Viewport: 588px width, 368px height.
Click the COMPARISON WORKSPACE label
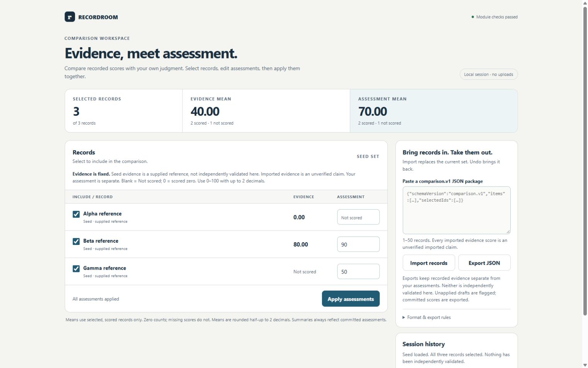(x=97, y=38)
